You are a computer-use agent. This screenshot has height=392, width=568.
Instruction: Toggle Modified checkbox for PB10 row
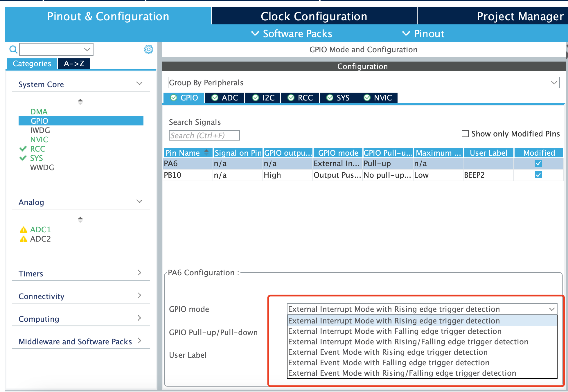tap(538, 175)
